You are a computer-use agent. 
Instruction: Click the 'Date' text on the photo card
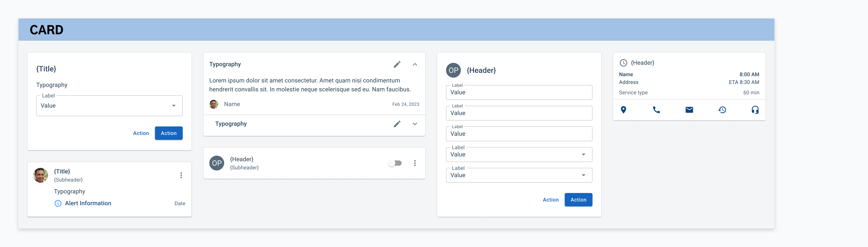click(x=180, y=204)
